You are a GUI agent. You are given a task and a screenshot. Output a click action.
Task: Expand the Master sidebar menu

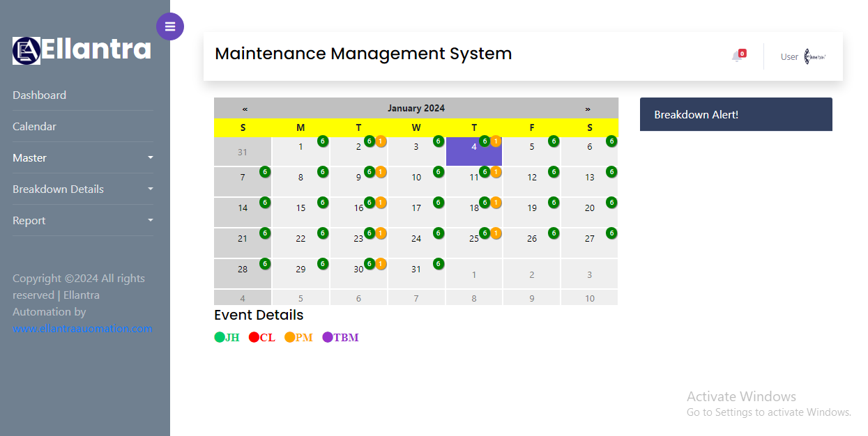click(x=82, y=158)
